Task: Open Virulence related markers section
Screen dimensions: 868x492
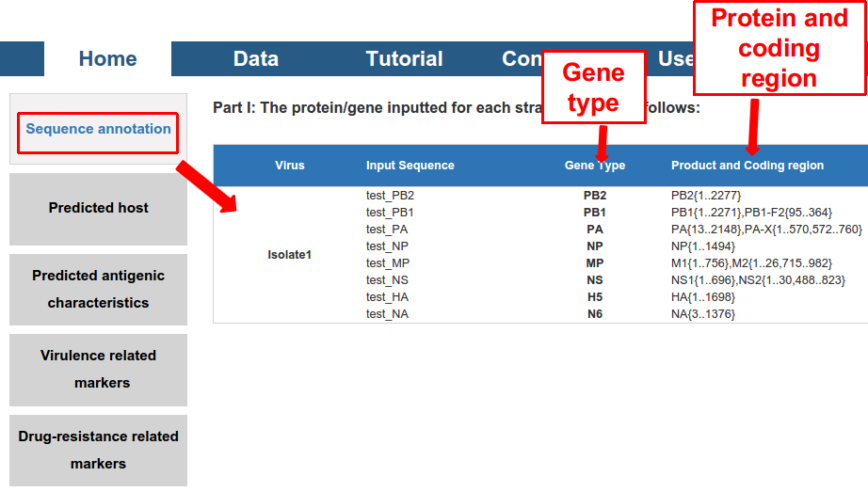Action: [98, 369]
